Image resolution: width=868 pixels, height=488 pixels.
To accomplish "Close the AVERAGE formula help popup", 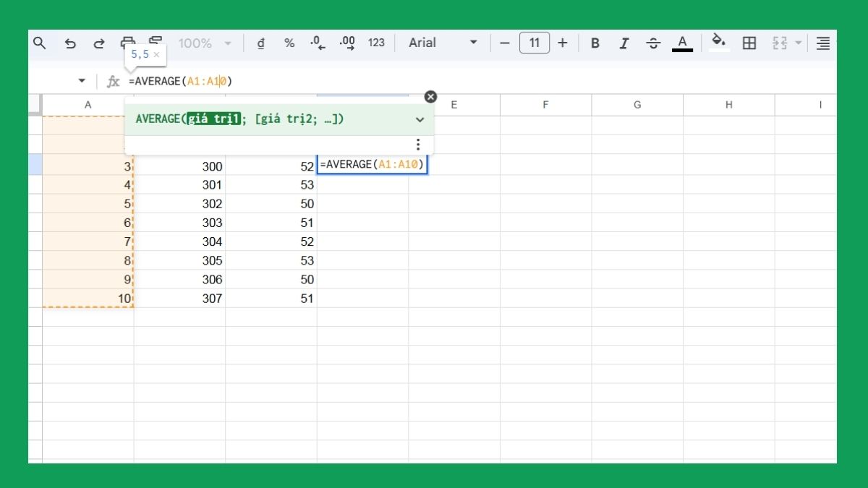I will pyautogui.click(x=430, y=96).
